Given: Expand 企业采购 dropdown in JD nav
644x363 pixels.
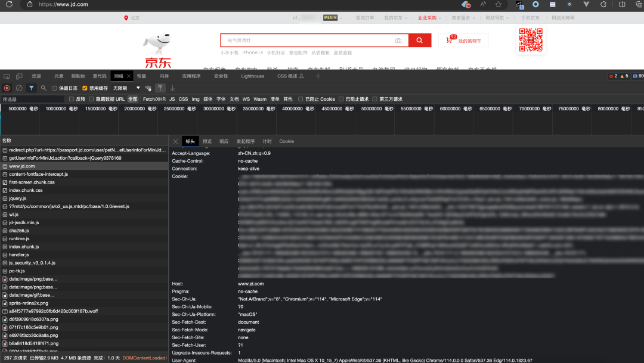Looking at the screenshot, I should tap(429, 18).
